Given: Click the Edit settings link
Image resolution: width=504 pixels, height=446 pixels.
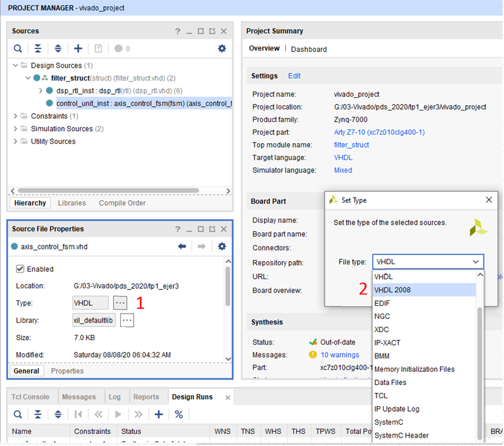Looking at the screenshot, I should pos(294,76).
